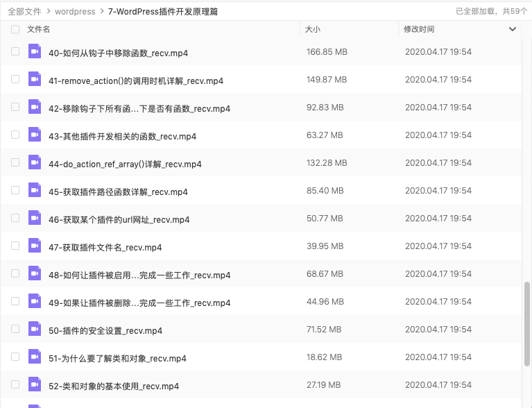Click size value 44.96 MB

pyautogui.click(x=325, y=302)
